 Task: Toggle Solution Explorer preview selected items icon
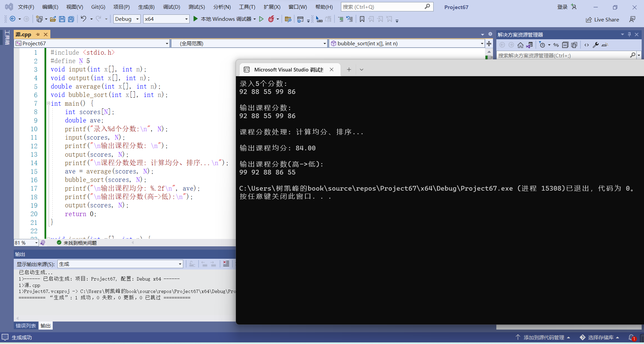coord(605,45)
